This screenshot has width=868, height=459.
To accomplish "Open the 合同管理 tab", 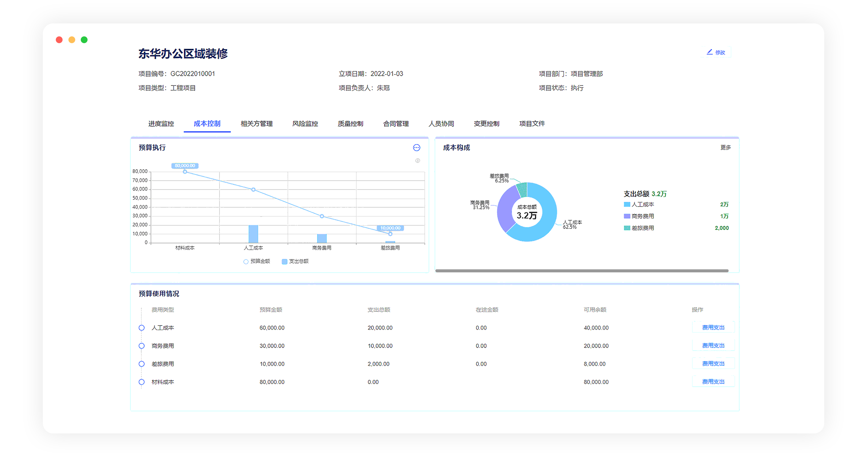I will [395, 124].
